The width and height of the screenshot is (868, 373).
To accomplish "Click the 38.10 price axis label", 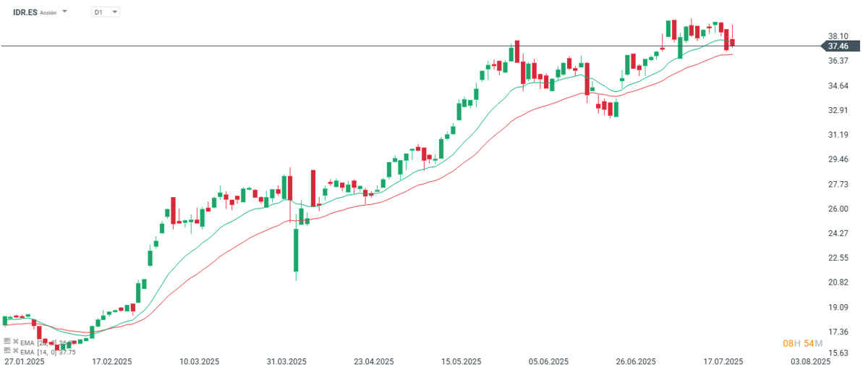I will 838,35.
